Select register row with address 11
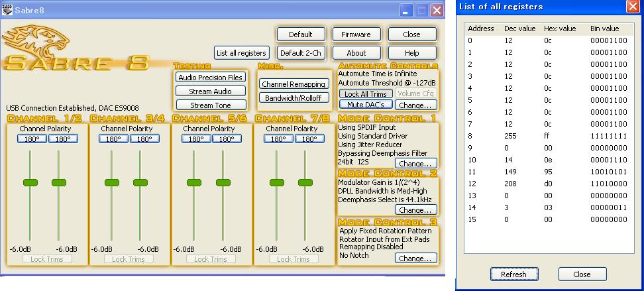This screenshot has height=291, width=644. 549,172
